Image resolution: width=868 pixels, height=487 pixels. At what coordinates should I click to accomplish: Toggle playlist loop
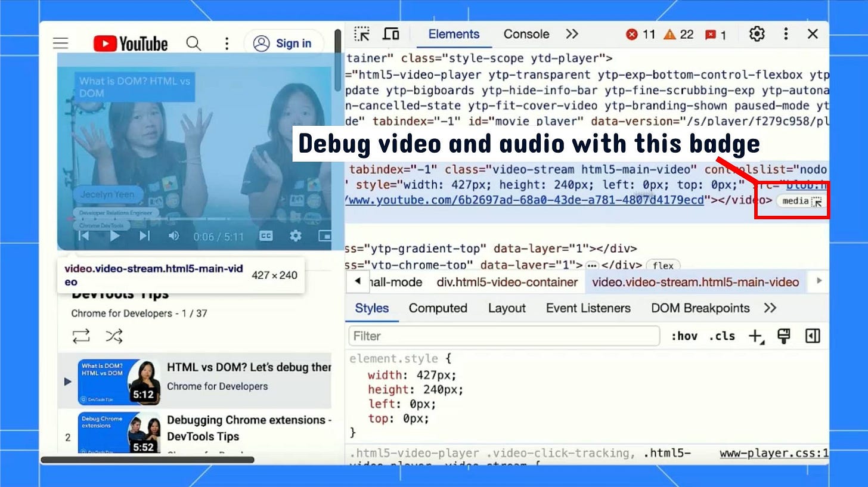81,336
